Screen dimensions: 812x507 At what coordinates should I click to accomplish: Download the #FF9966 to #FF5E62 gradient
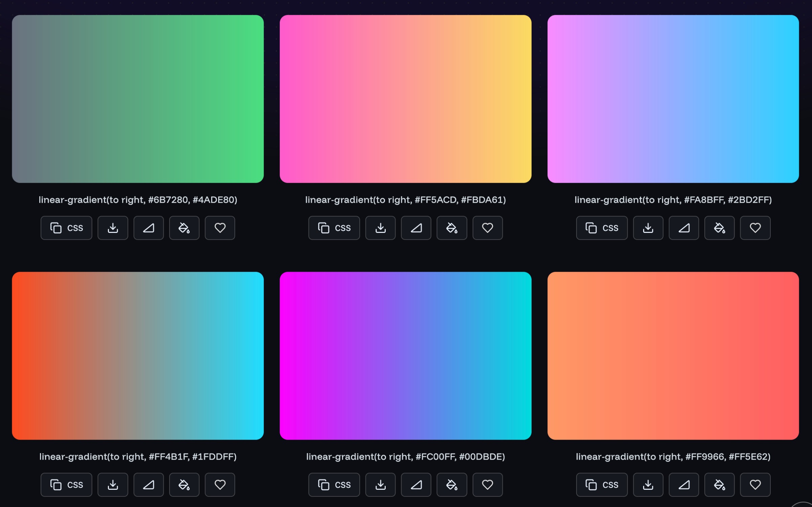[648, 484]
